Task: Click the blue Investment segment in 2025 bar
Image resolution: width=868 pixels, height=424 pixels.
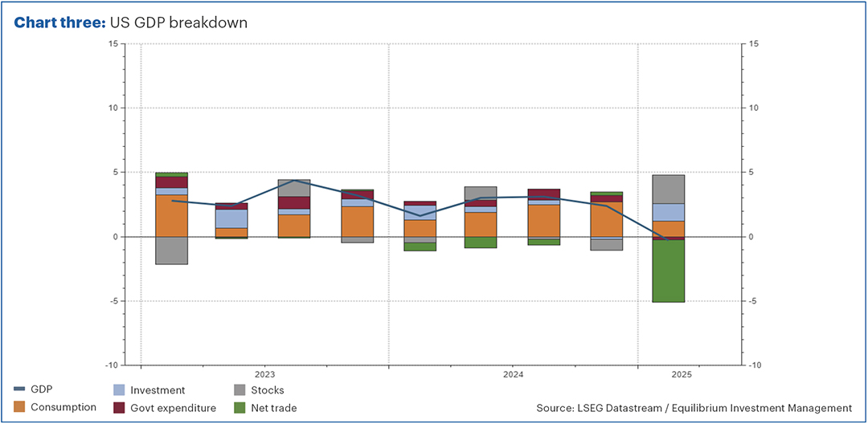Action: [x=669, y=212]
